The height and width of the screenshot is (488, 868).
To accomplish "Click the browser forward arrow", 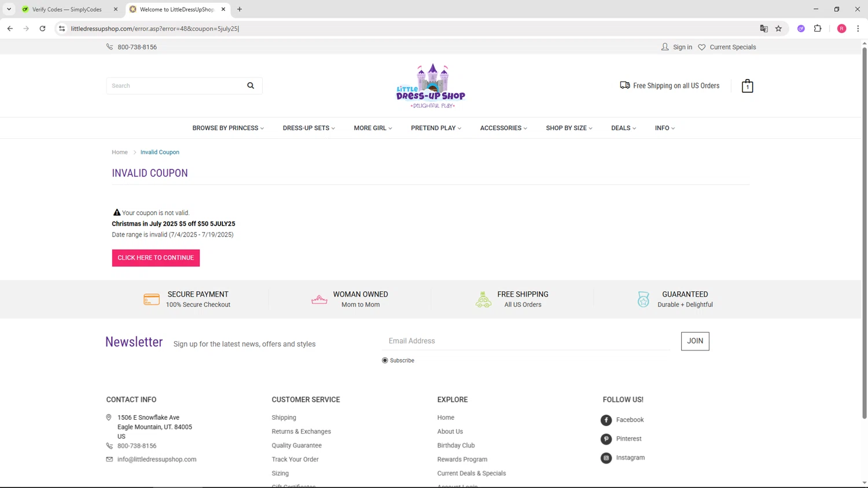I will (26, 28).
